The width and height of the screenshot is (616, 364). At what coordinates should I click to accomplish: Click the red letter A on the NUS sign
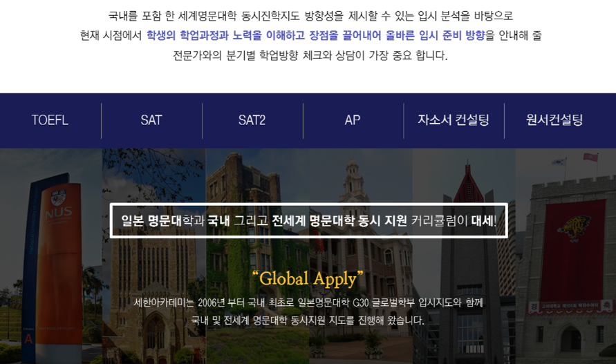28,340
